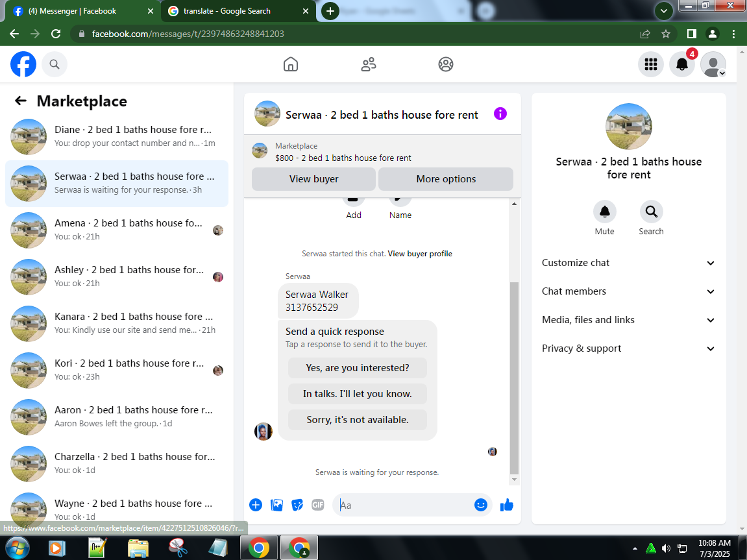This screenshot has width=747, height=560.
Task: Open new browser tab plus button
Action: point(330,11)
